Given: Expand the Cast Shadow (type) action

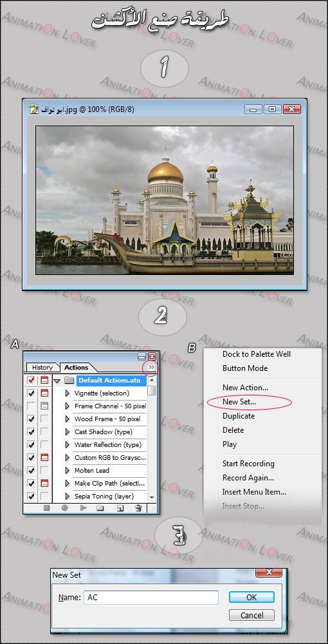Looking at the screenshot, I should pyautogui.click(x=68, y=431).
